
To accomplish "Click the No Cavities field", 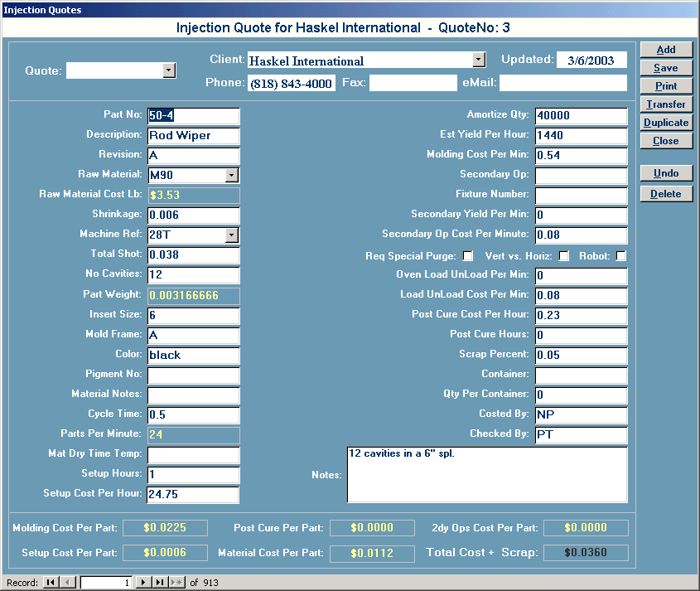I will pos(193,274).
